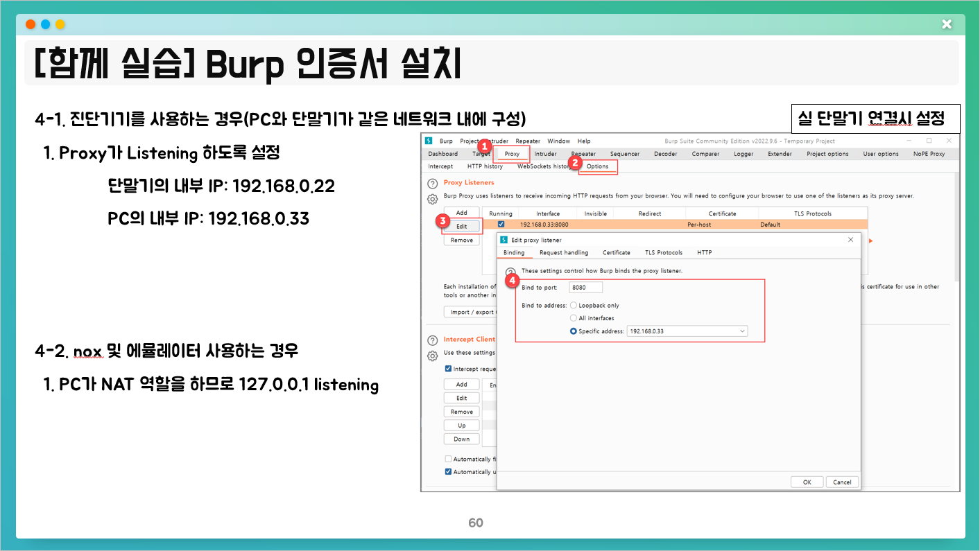Viewport: 980px width, 551px height.
Task: Click the Burp Suite logo icon in title bar
Action: [x=429, y=141]
